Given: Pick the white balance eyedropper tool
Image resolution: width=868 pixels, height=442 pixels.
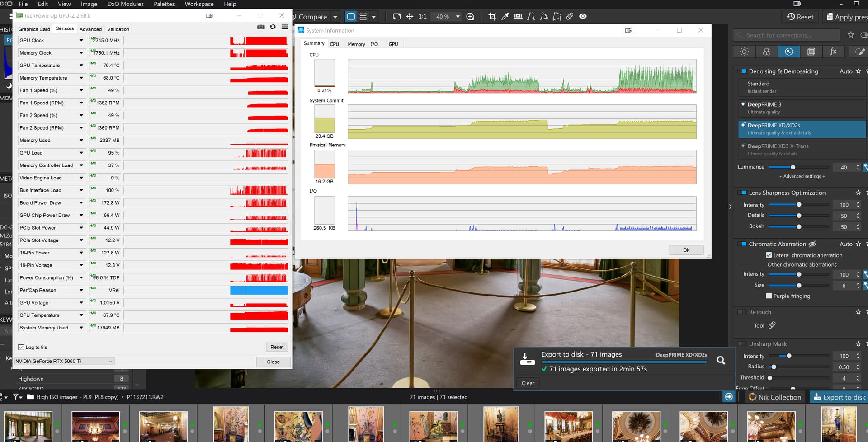Looking at the screenshot, I should coord(505,17).
